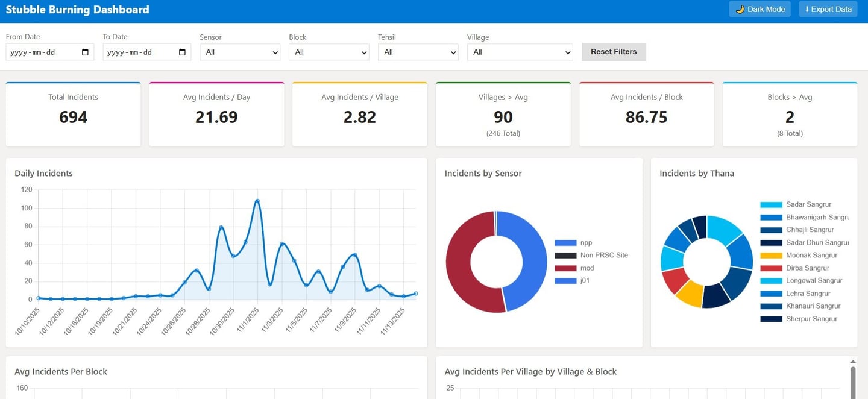Open To Date calendar picker icon
868x399 pixels.
pos(182,52)
